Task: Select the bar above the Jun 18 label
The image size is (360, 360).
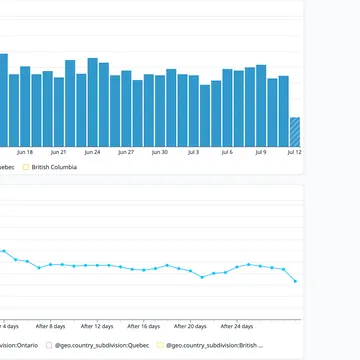Action: 25,106
